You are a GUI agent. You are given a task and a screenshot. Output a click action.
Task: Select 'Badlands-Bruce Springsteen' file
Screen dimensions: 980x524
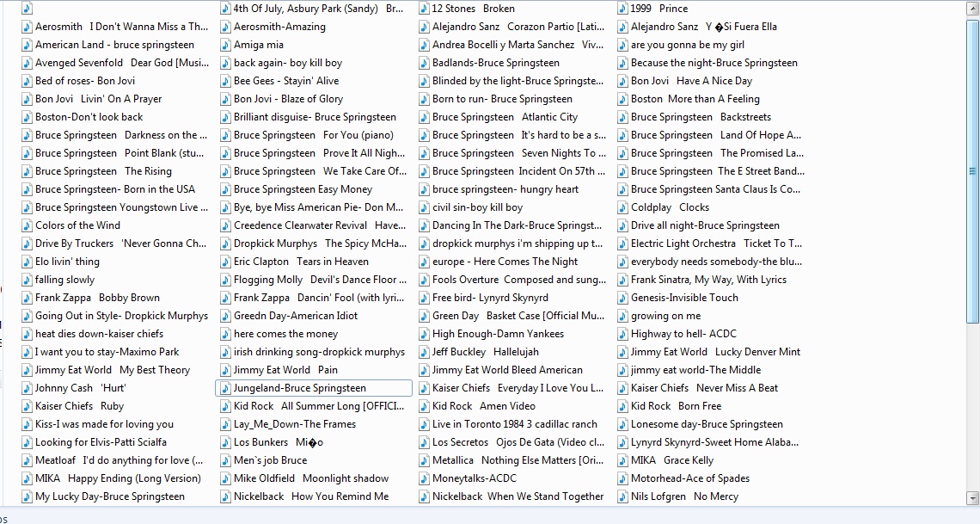[x=496, y=63]
